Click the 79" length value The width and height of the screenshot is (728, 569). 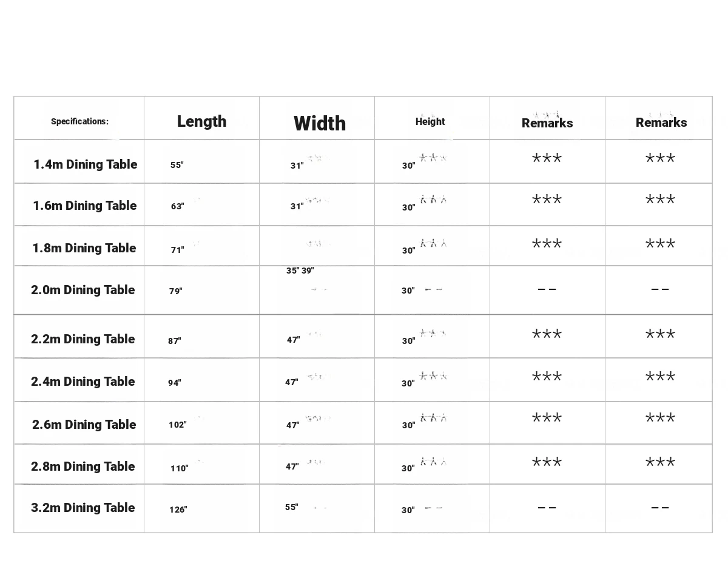pyautogui.click(x=175, y=291)
